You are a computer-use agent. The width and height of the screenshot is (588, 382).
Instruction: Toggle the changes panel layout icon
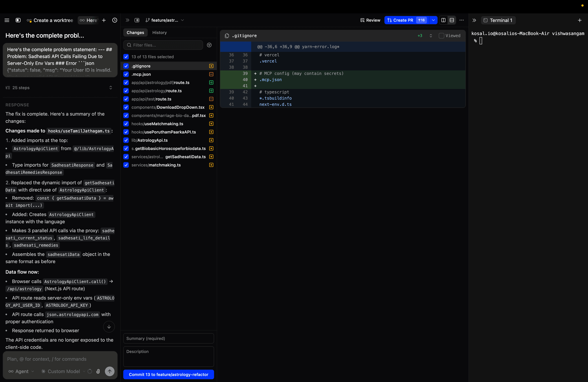coord(137,20)
